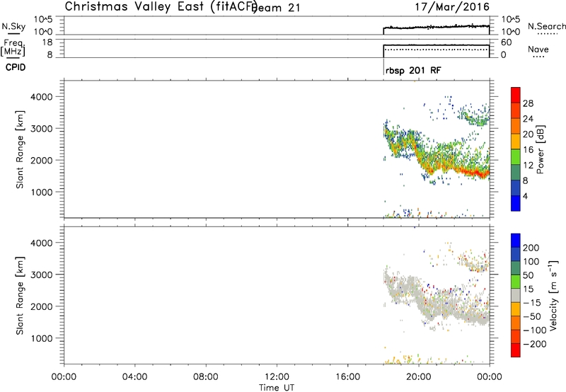Click the velocity panel 'Slant Range [km]' label
The width and height of the screenshot is (566, 392).
20,295
